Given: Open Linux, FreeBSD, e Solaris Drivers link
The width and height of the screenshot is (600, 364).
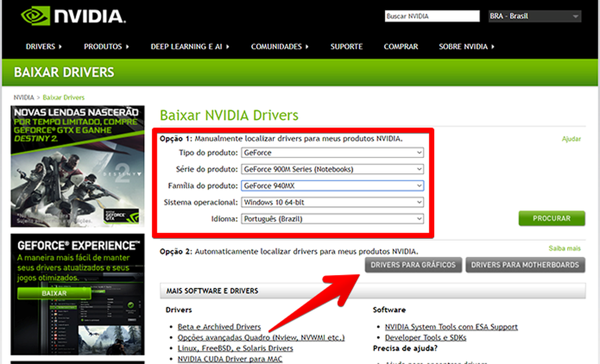Looking at the screenshot, I should [235, 348].
